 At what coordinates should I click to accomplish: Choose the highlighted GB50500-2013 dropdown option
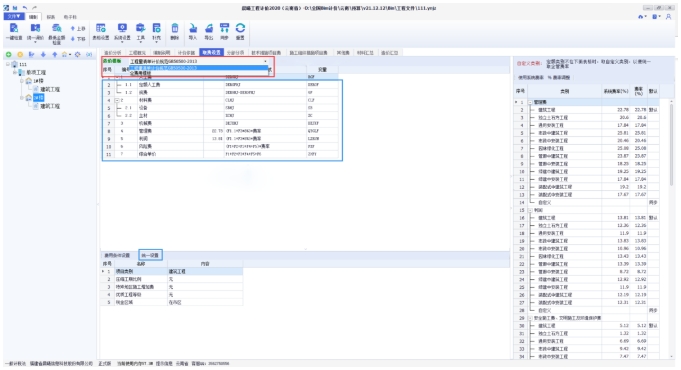click(198, 68)
